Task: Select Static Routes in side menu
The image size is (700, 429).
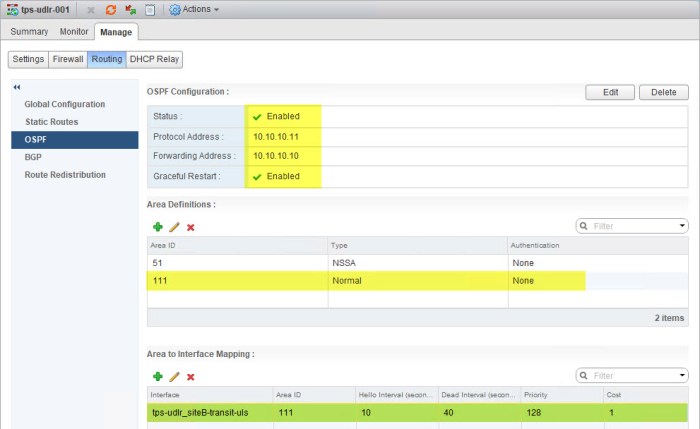Action: [52, 122]
